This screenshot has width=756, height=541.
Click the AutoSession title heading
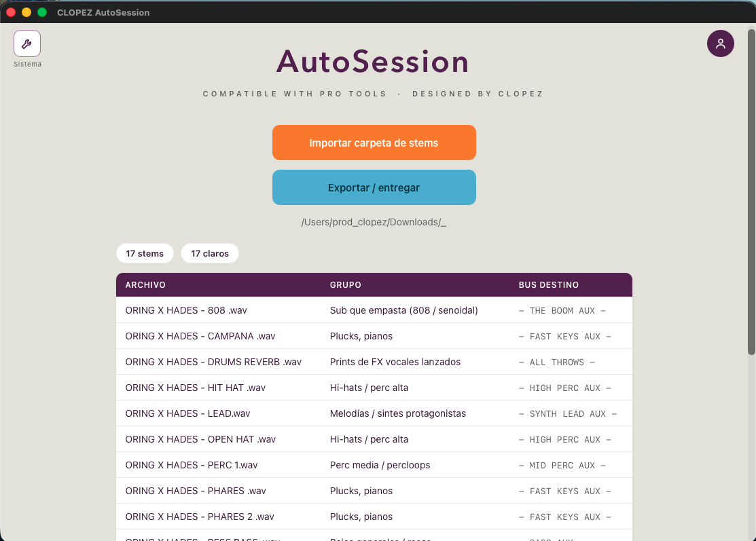click(x=372, y=62)
